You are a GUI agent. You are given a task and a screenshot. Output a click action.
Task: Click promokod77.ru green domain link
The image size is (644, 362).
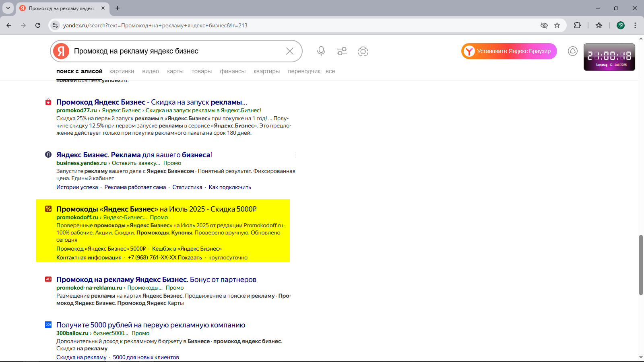coord(76,110)
